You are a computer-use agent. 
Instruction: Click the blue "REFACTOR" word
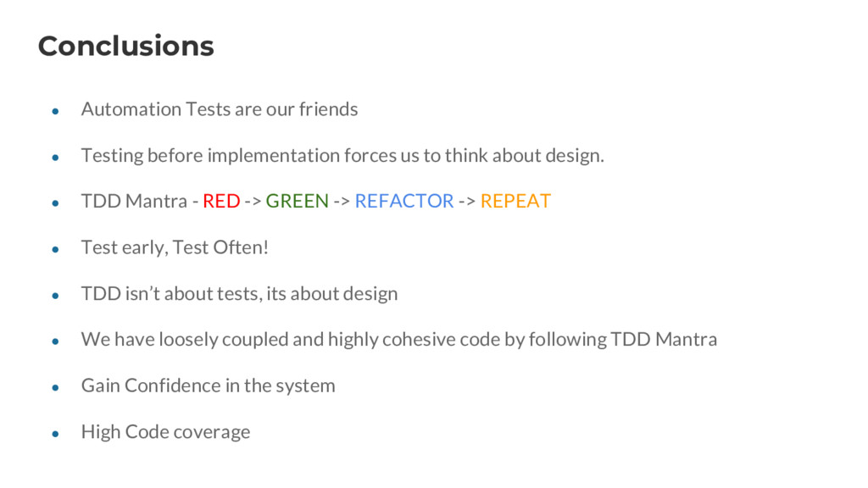403,202
